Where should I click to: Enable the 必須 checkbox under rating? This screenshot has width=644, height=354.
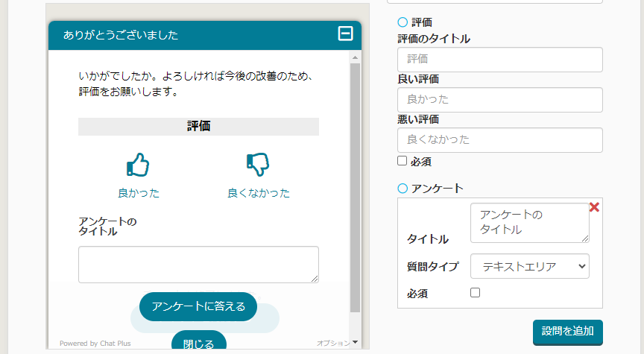402,161
